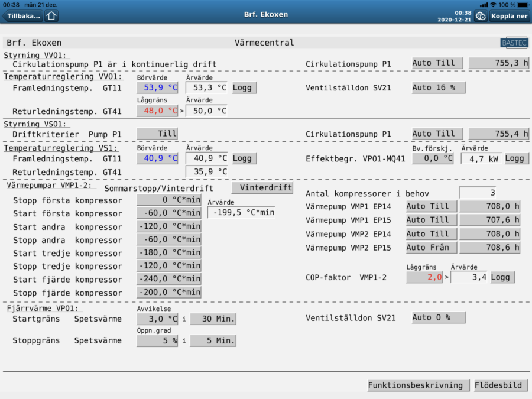Edit Stopp tredje kompressor -120,0 value
532x399 pixels.
pos(169,265)
